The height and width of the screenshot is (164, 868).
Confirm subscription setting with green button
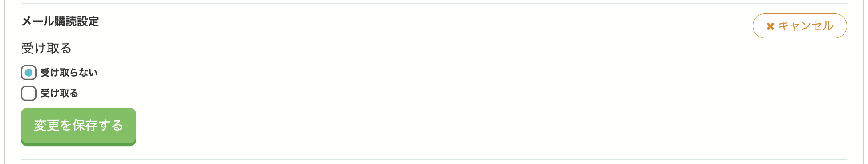coord(78,127)
